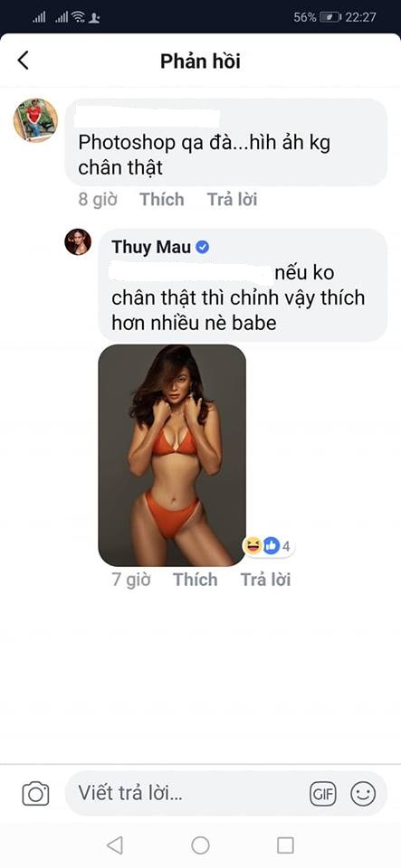
Task: Open Thuy Mau's small profile avatar
Action: (78, 242)
